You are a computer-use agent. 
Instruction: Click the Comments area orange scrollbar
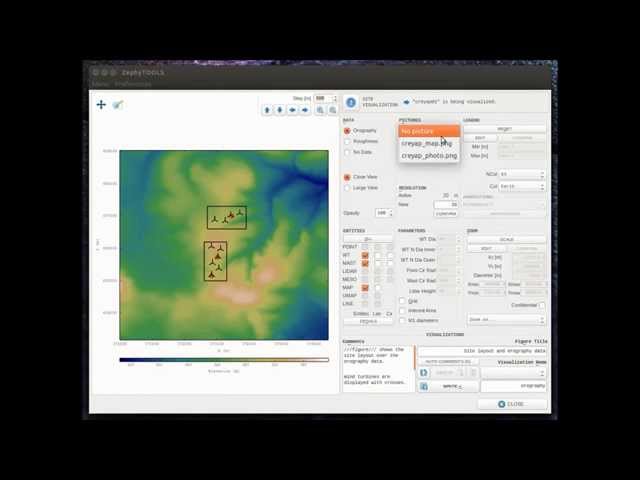(415, 356)
